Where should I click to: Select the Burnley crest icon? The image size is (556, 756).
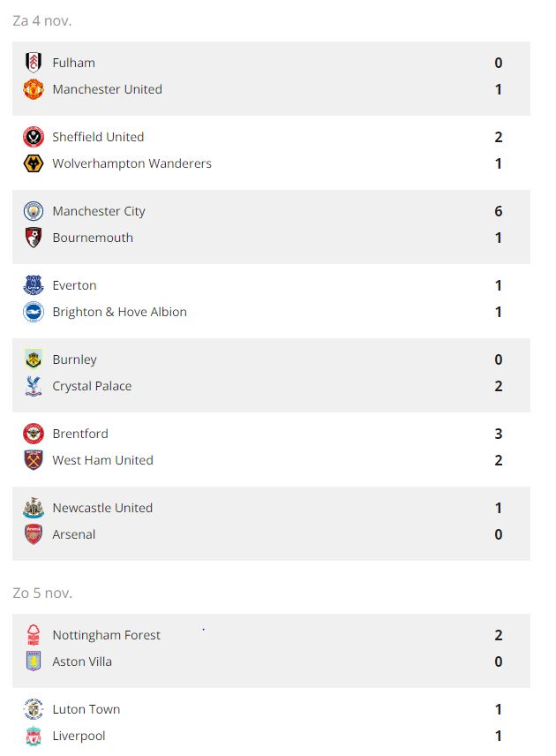[34, 359]
